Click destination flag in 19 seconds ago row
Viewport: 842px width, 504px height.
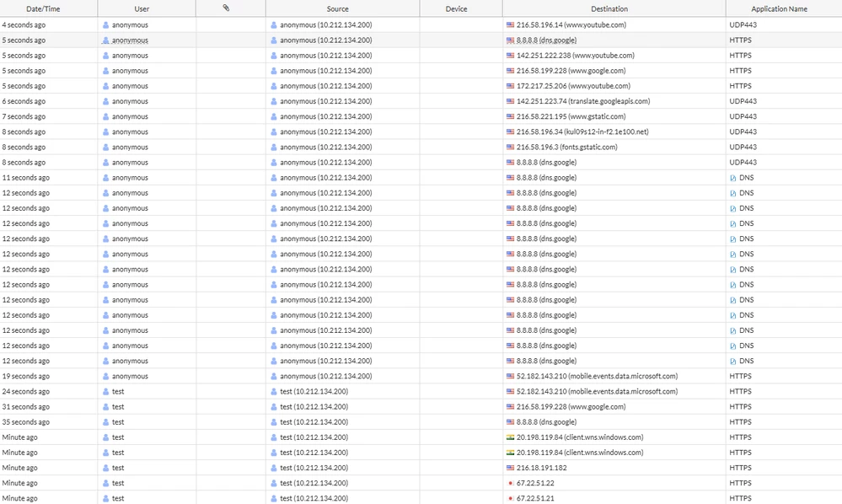tap(510, 376)
